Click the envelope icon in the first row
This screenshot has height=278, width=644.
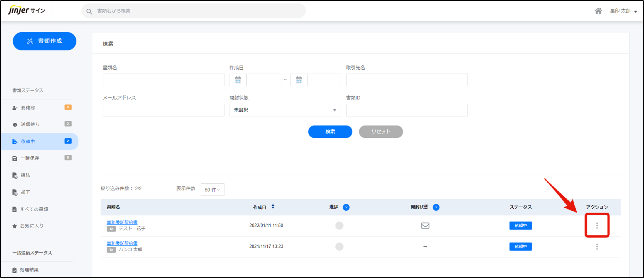coord(425,226)
